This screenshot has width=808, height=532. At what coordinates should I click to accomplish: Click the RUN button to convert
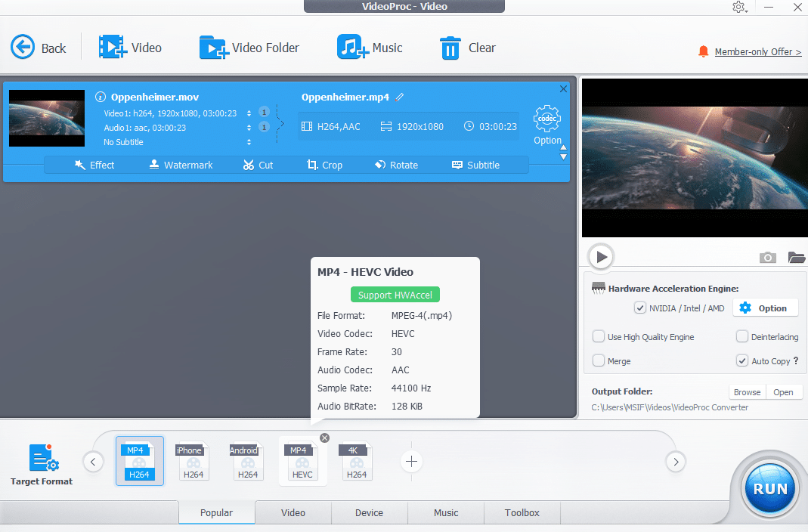[769, 488]
